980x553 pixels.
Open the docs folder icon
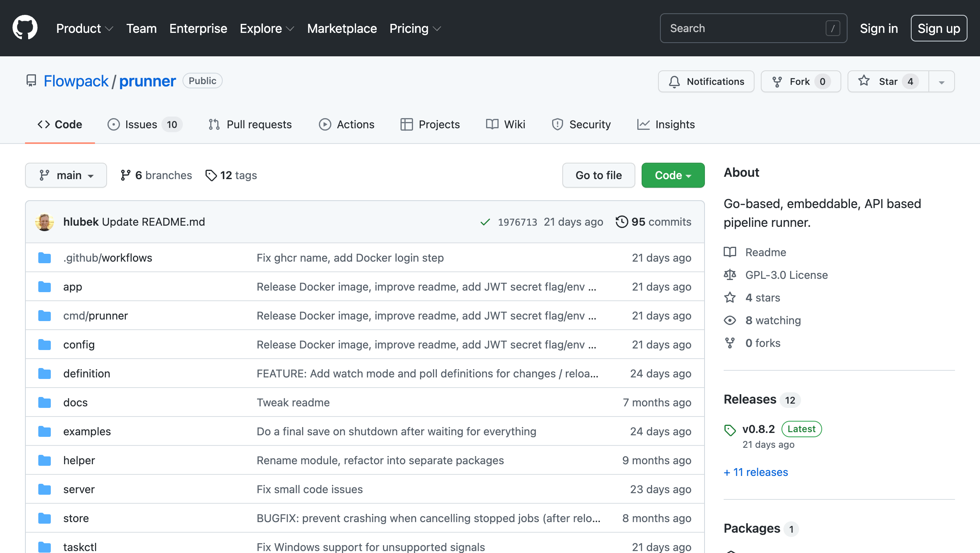coord(45,402)
